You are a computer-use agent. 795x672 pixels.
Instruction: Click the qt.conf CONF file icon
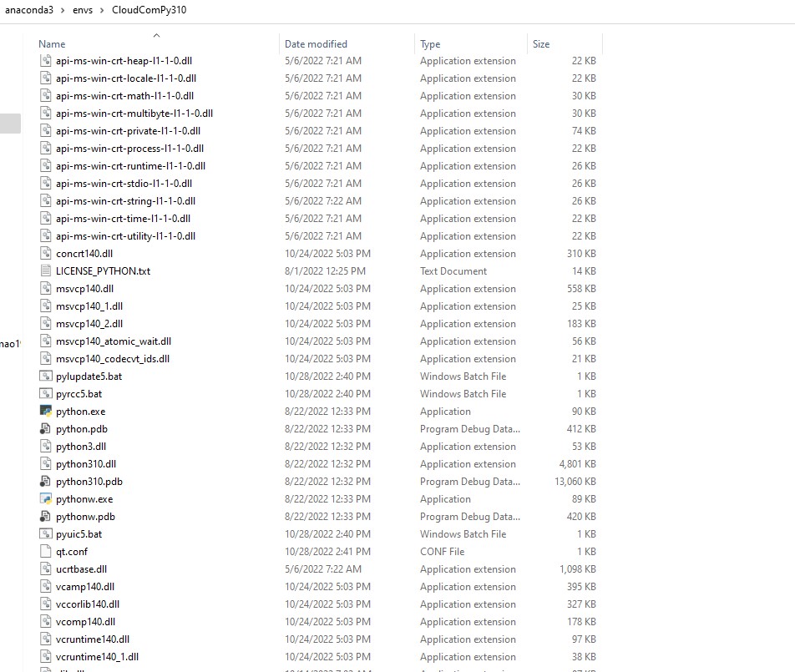[x=45, y=551]
